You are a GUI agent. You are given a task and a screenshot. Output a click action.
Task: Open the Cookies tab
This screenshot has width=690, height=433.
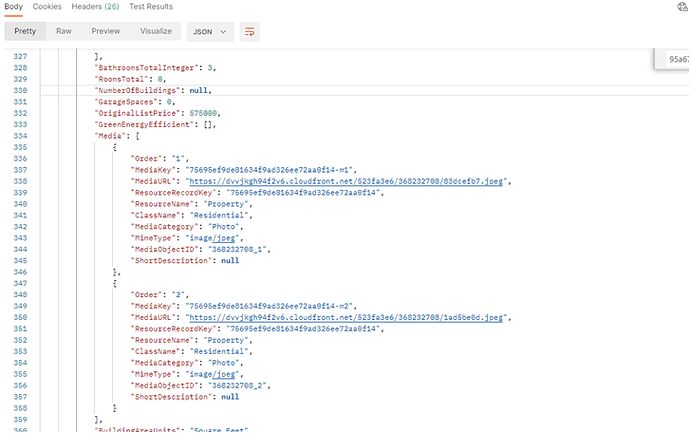[47, 7]
